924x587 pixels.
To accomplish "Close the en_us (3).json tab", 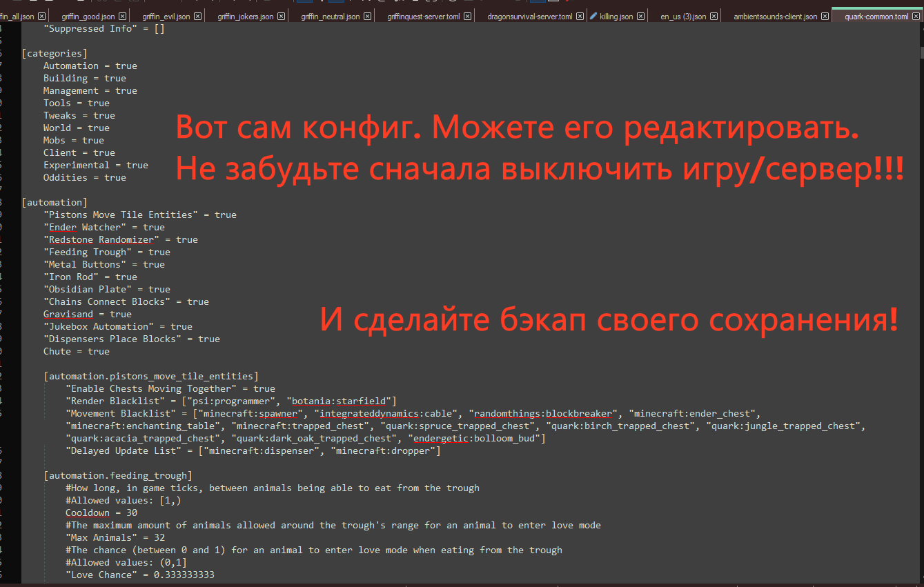I will pyautogui.click(x=714, y=16).
